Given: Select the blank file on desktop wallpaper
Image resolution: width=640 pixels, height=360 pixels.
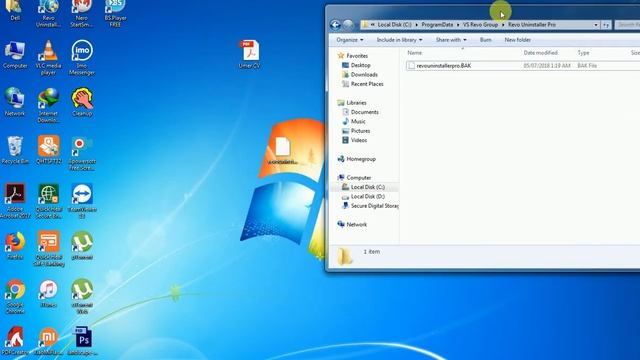Looking at the screenshot, I should pos(282,150).
